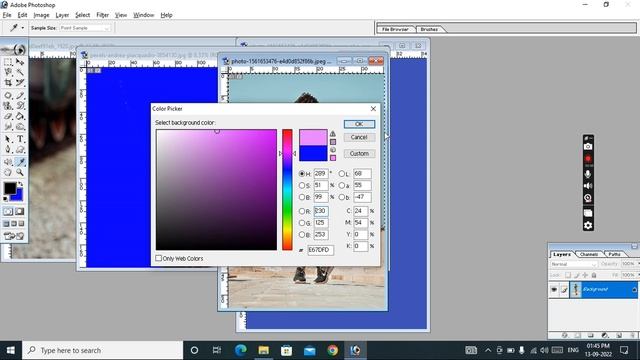The width and height of the screenshot is (640, 360).
Task: Click the Jump to ImageReady icon
Action: point(14,236)
